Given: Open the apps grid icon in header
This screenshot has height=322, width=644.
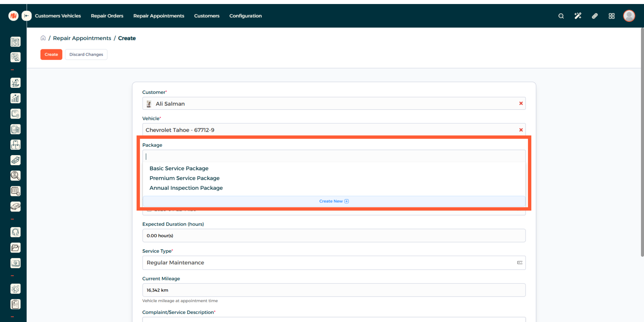Looking at the screenshot, I should [611, 16].
